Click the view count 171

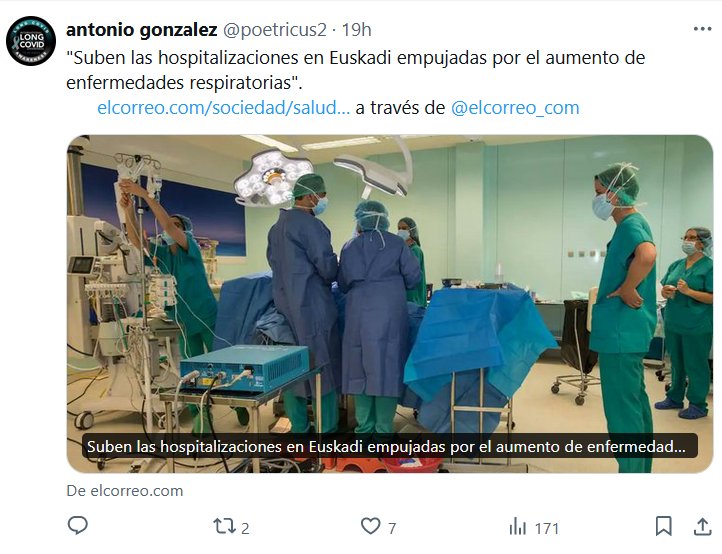546,528
